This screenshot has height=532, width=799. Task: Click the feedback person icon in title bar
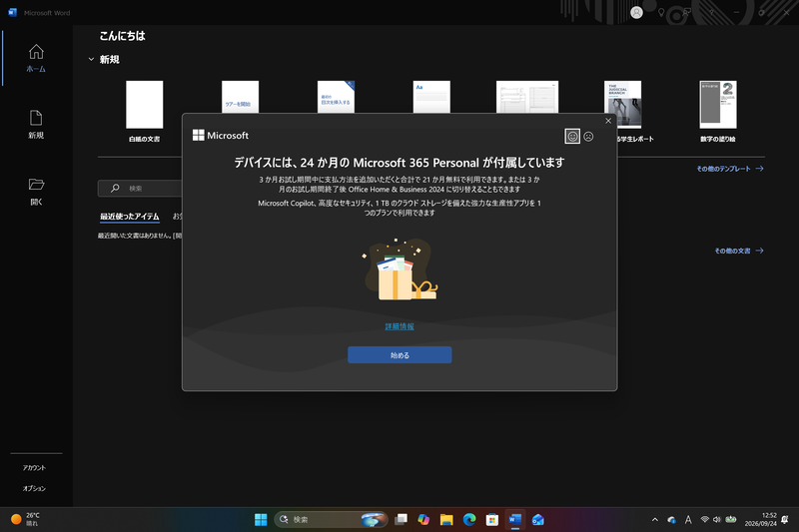click(687, 12)
